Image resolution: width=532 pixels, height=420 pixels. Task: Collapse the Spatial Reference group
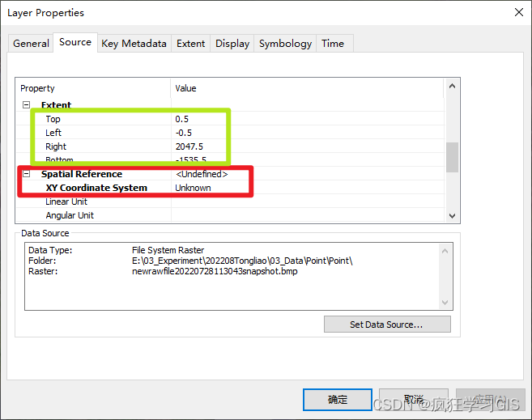[26, 174]
